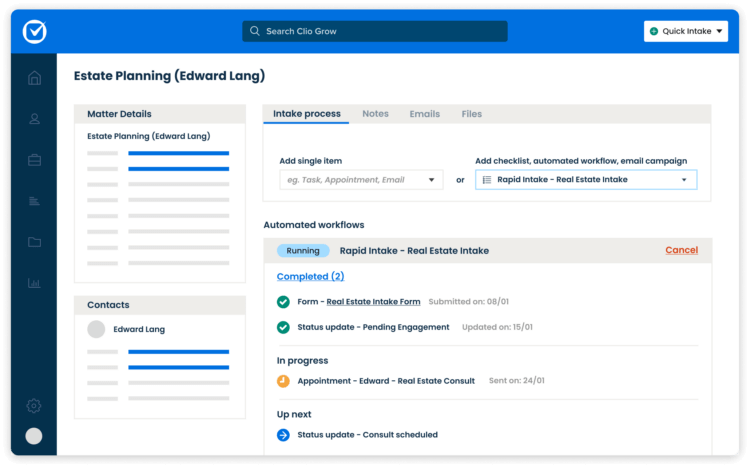Focus the Search Clio Grow field

(x=375, y=31)
